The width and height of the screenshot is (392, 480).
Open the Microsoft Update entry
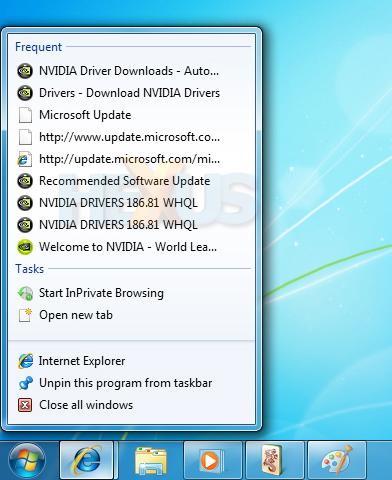click(x=131, y=115)
